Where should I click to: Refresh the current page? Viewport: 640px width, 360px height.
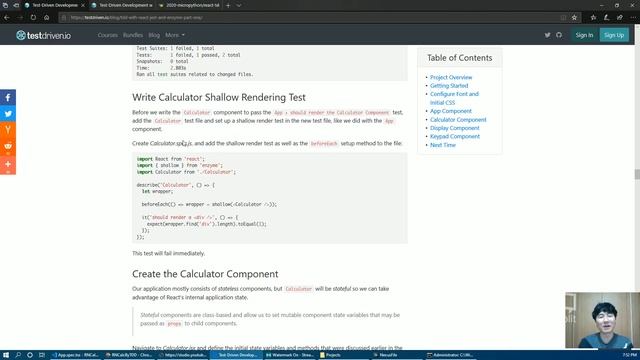(x=33, y=18)
